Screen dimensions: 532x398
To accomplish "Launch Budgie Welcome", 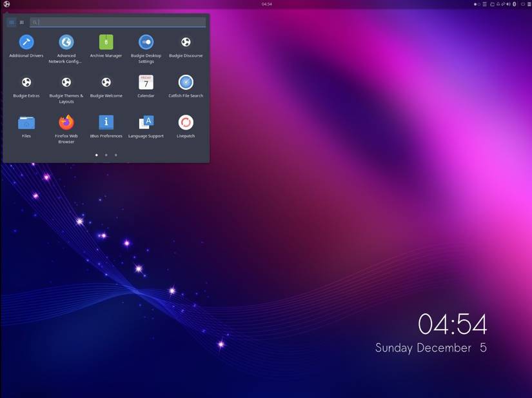I will coord(106,83).
